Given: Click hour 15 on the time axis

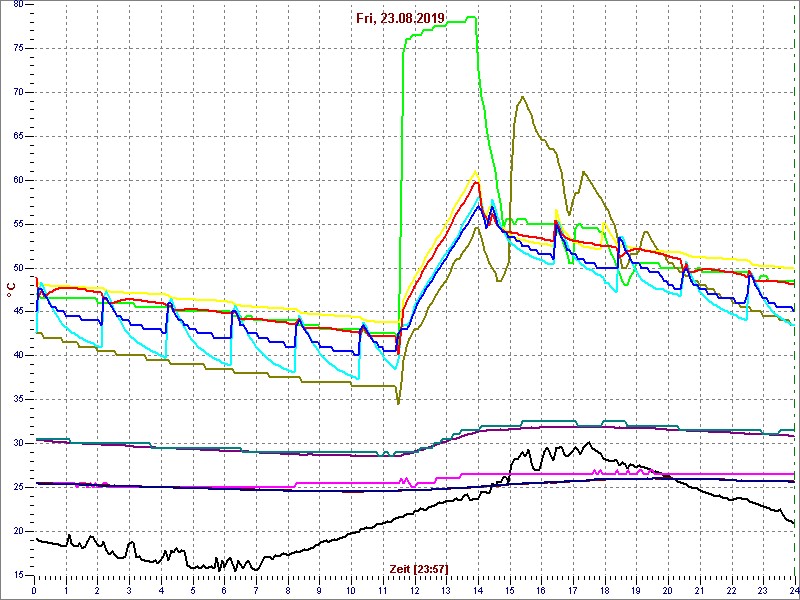Looking at the screenshot, I should click(x=509, y=589).
